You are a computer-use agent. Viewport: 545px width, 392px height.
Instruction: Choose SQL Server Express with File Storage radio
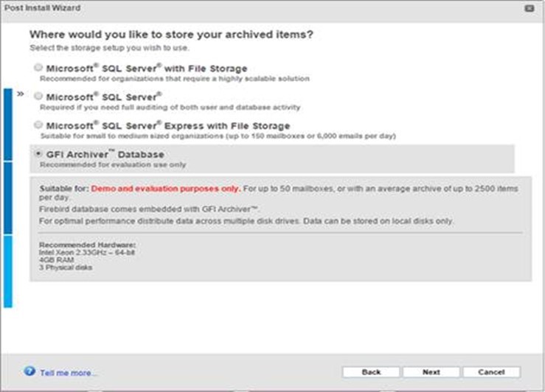tap(38, 125)
